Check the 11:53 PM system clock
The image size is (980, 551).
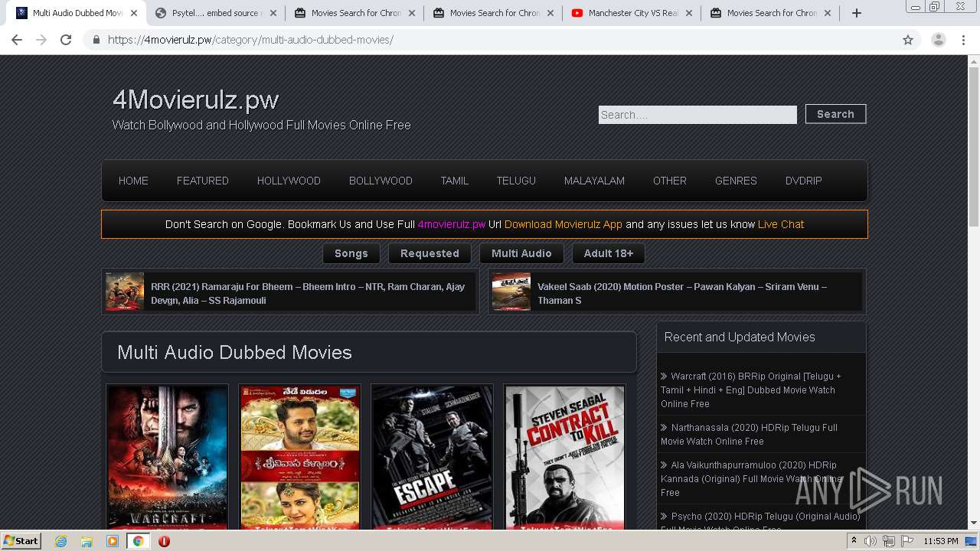tap(941, 541)
